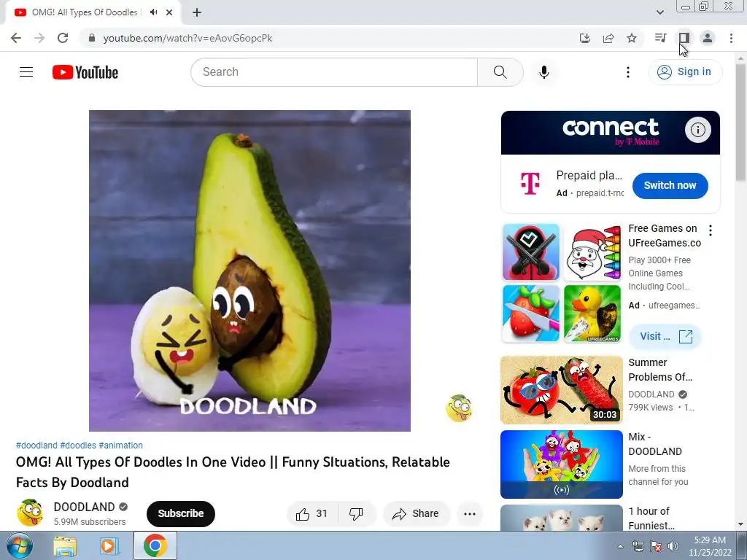Screen dimensions: 747x560
Task: Open File Explorer from the taskbar
Action: 65,546
